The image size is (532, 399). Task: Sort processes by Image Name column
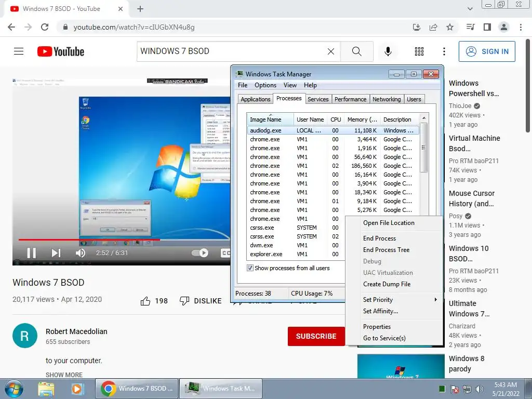(270, 119)
